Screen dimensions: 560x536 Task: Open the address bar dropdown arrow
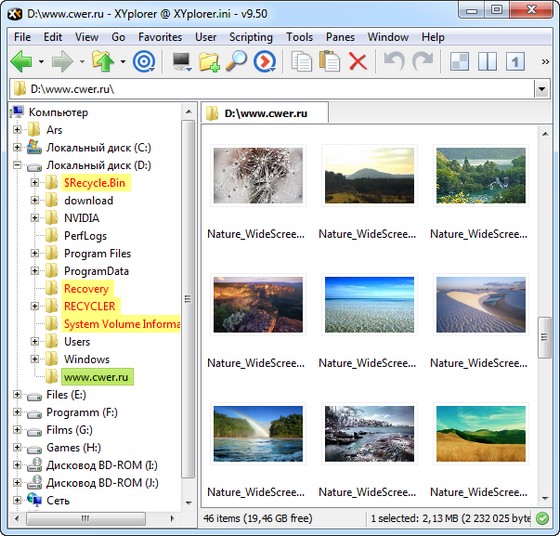[541, 89]
